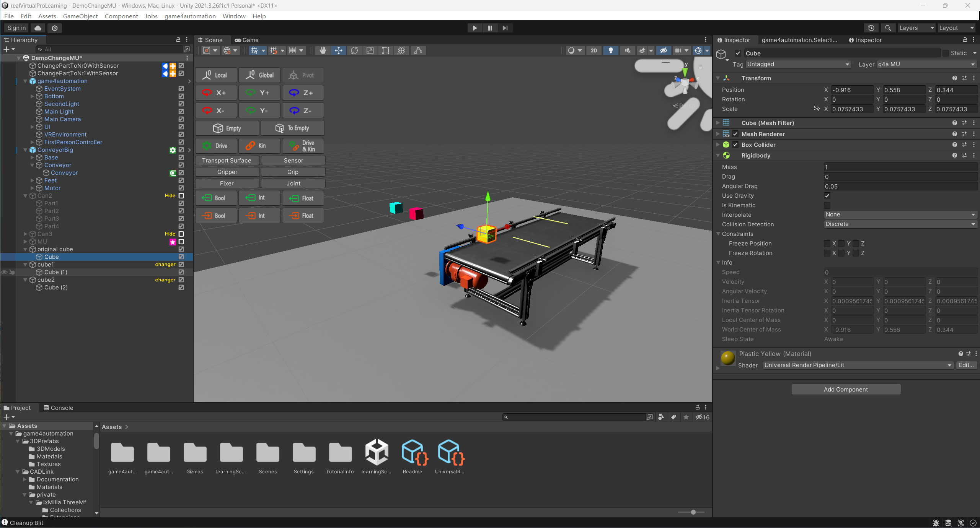This screenshot has height=528, width=980.
Task: Toggle the Can2 Hide checkbox in Hierarchy
Action: [181, 196]
